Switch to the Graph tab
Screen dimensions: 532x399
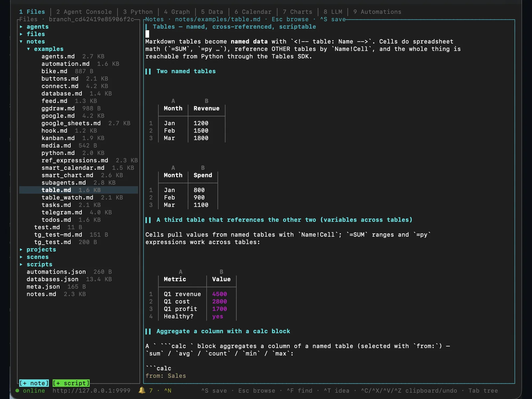(x=177, y=12)
